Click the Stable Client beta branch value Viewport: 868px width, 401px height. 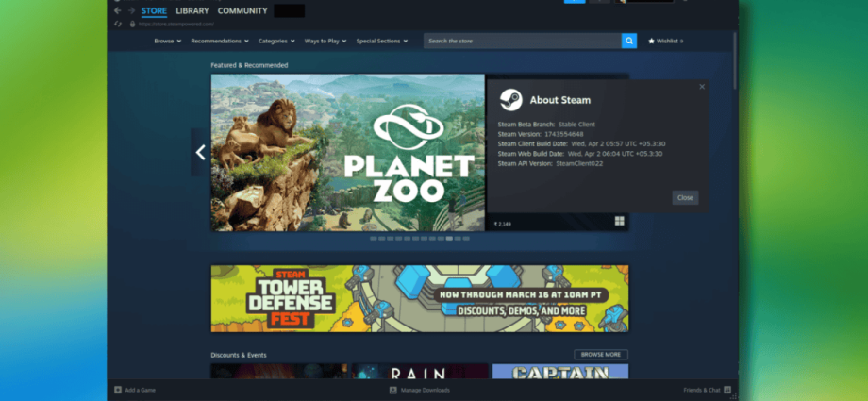pyautogui.click(x=576, y=124)
